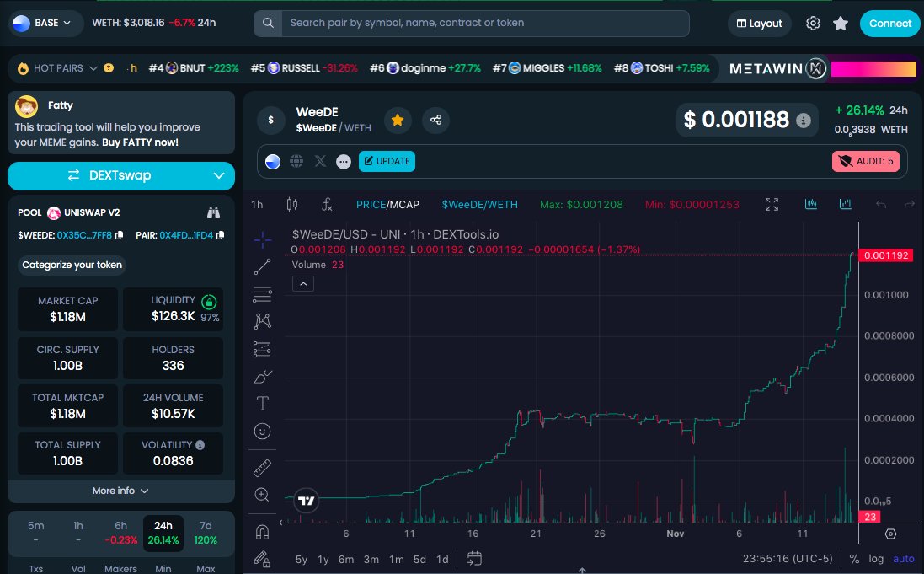Activate the chart zoom-in tool
This screenshot has width=924, height=574.
[262, 495]
